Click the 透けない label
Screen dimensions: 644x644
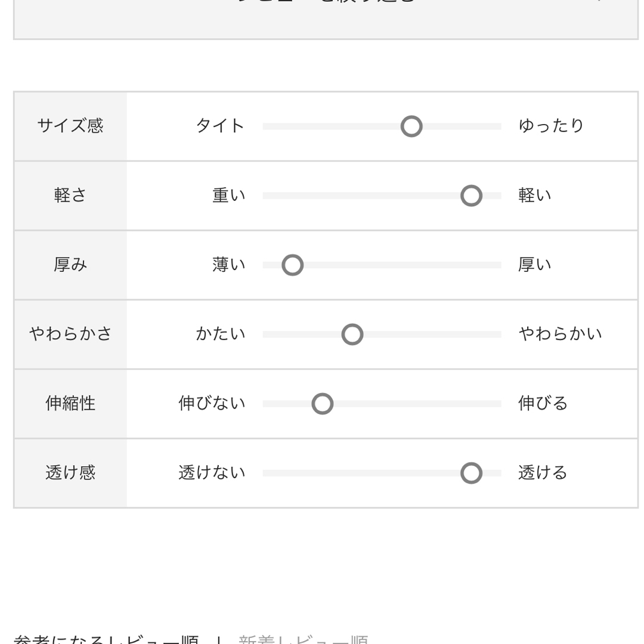click(212, 473)
